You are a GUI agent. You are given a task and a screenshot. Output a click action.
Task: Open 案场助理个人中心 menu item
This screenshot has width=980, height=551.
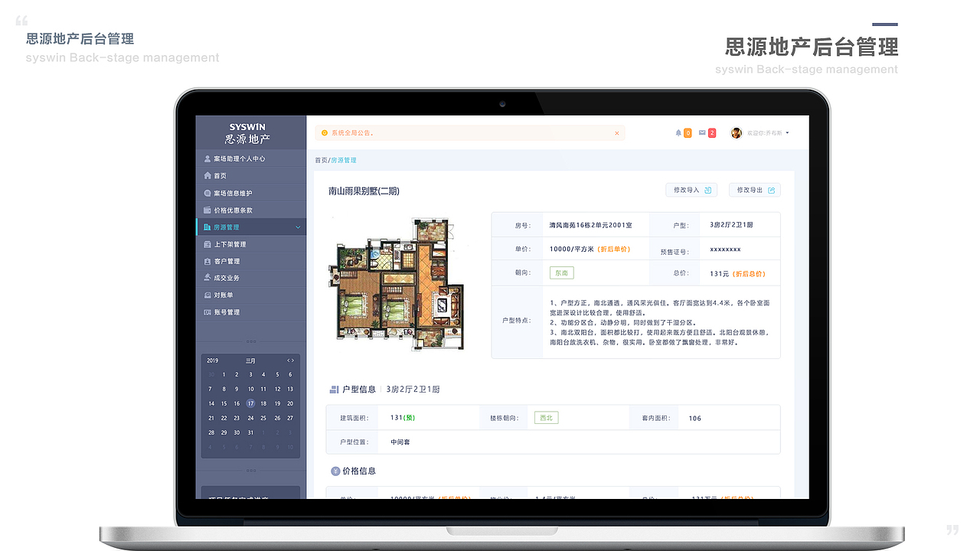251,159
